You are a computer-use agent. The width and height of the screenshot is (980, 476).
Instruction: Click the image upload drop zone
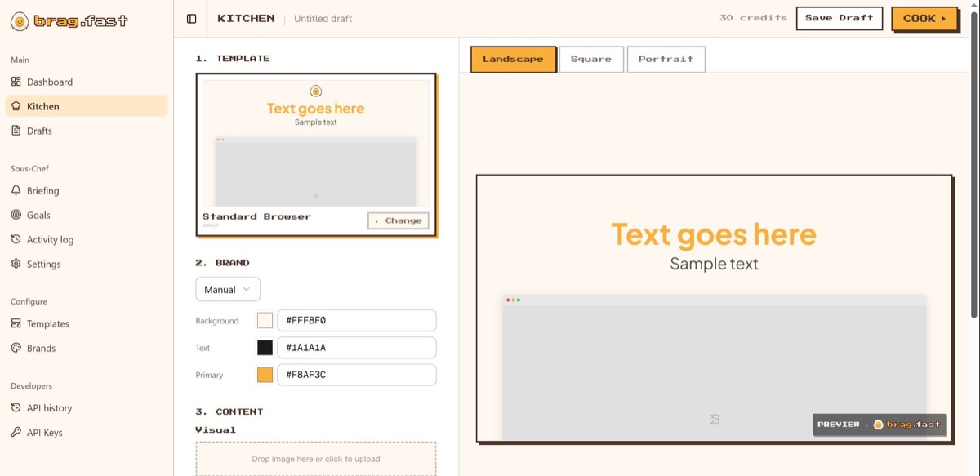[x=316, y=459]
